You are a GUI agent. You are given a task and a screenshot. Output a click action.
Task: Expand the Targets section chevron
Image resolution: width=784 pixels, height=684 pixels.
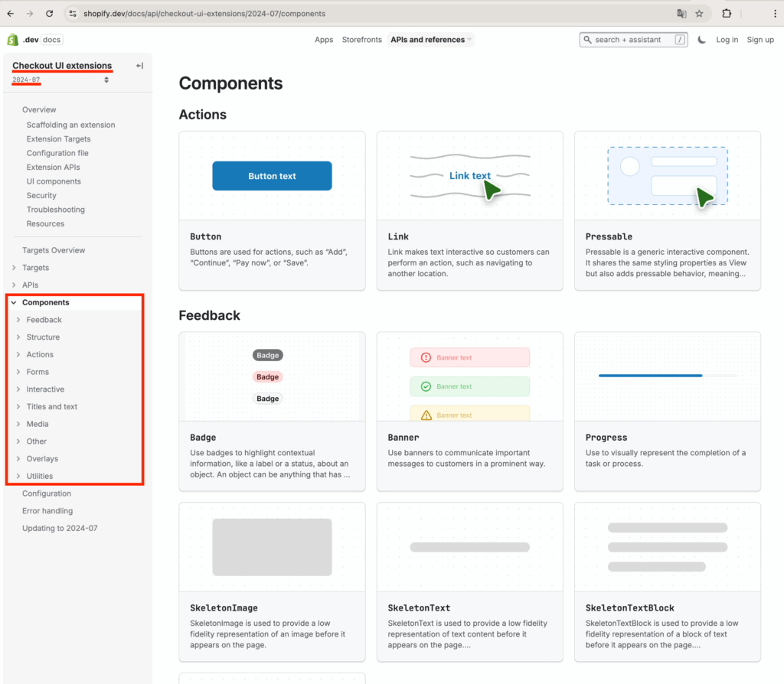point(14,268)
